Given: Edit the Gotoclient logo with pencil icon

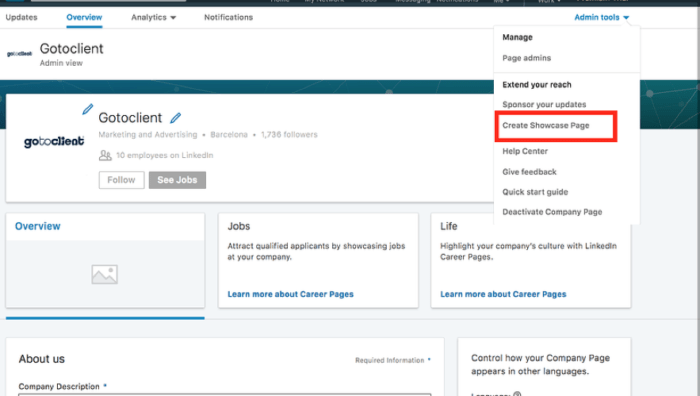Looking at the screenshot, I should (88, 109).
